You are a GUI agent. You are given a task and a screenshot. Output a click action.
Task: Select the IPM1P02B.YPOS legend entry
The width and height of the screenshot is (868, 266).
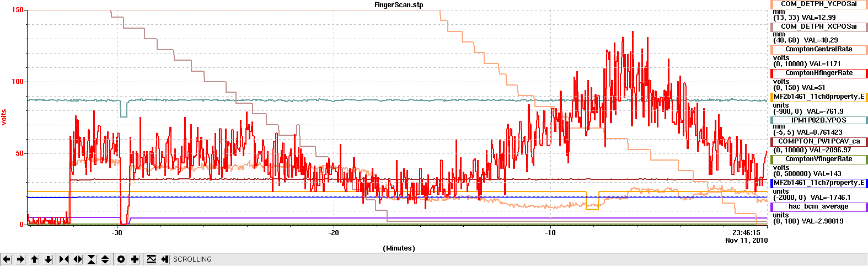tap(819, 120)
